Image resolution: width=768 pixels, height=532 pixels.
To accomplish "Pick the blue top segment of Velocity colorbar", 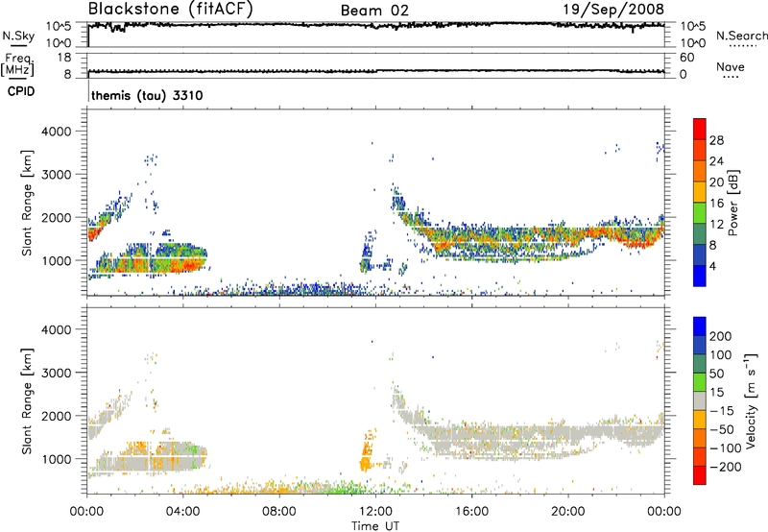I will tap(700, 326).
